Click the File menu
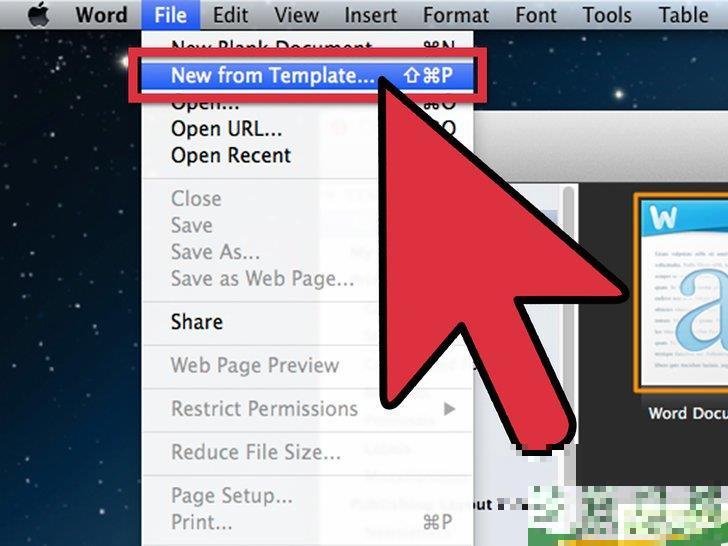The width and height of the screenshot is (728, 546). coord(170,15)
